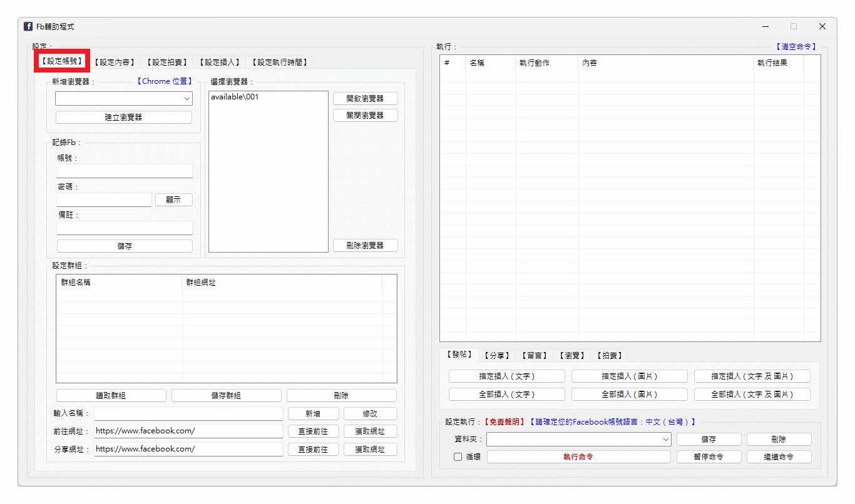Click the 暫停命令 button
This screenshot has width=855, height=504.
709,457
